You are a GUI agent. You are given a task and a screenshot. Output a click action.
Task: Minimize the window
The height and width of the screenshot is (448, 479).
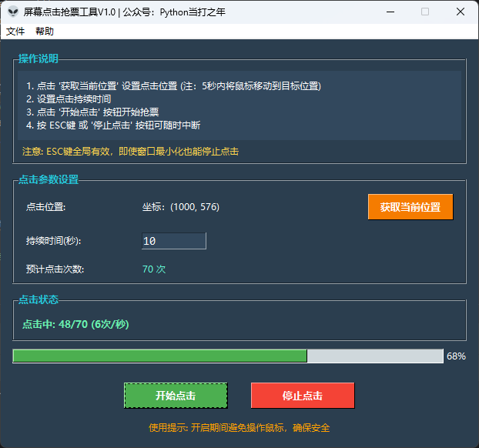(390, 12)
